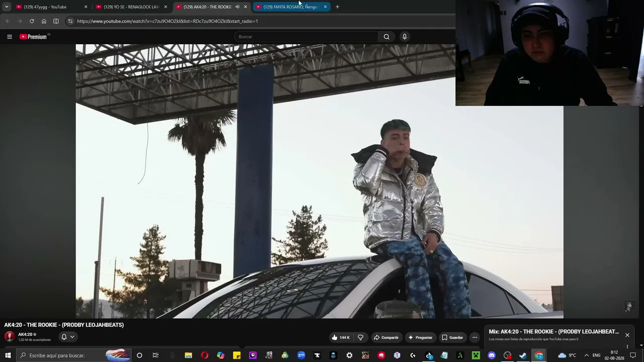Launch Opera browser from taskbar
The image size is (644, 362).
point(204,355)
